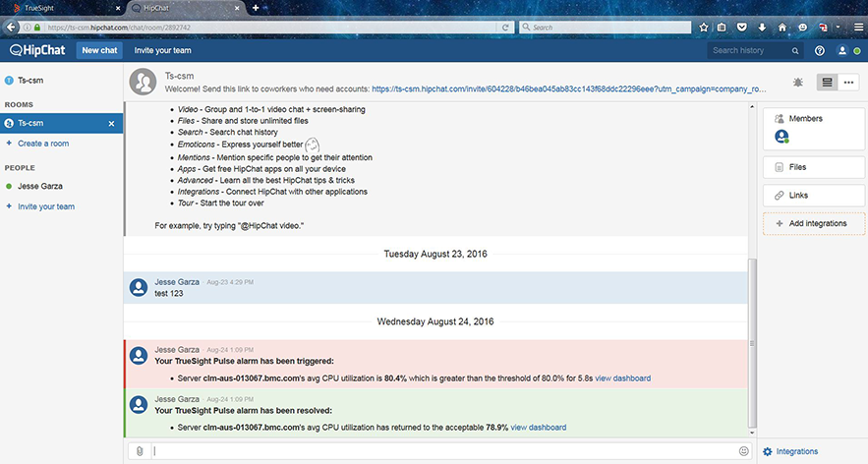This screenshot has height=464, width=868.
Task: Click chat scrollbar down arrow
Action: pyautogui.click(x=752, y=433)
